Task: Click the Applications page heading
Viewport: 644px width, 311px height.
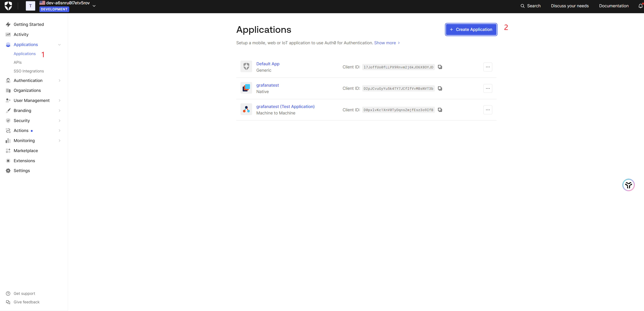Action: (264, 30)
